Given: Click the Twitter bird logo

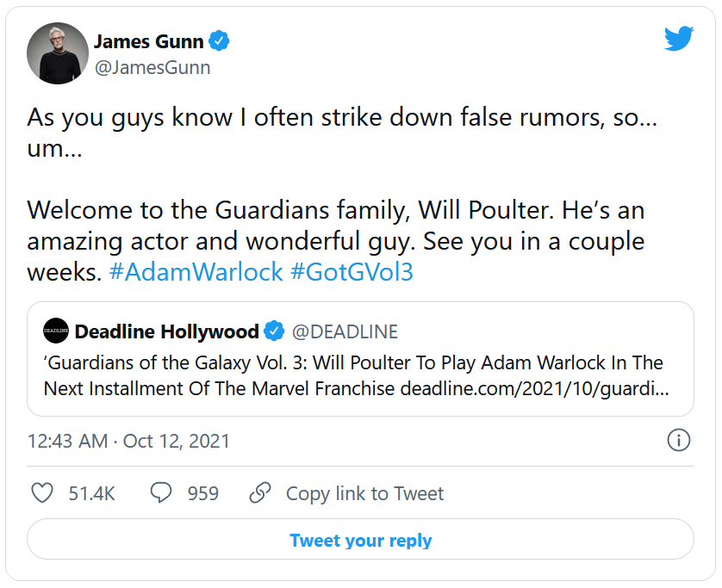Looking at the screenshot, I should click(x=679, y=39).
